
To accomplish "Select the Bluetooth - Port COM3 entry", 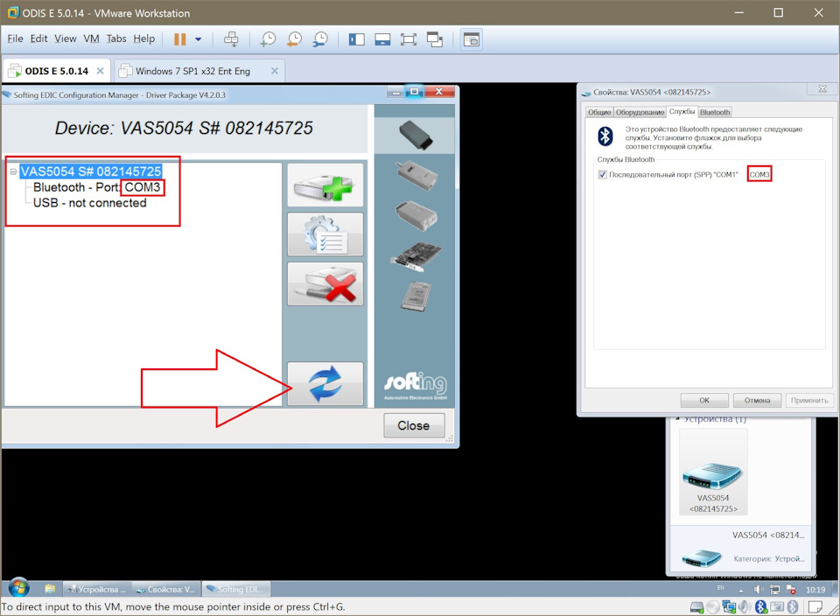I will (x=96, y=187).
